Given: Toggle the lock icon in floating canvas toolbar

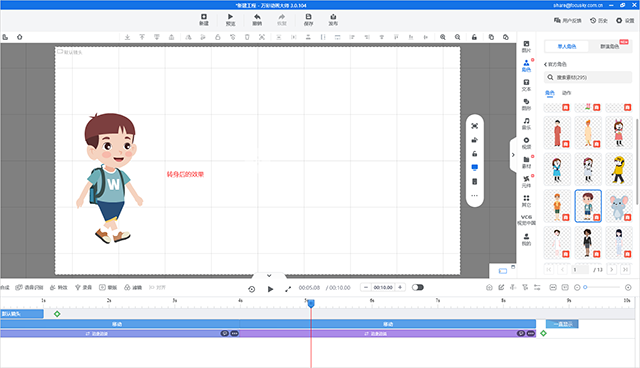Looking at the screenshot, I should (474, 154).
